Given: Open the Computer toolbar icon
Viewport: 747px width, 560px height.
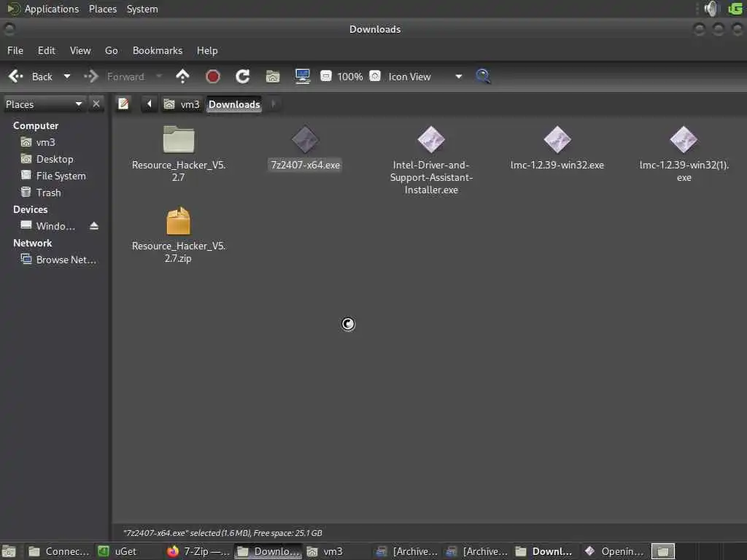Looking at the screenshot, I should click(303, 76).
